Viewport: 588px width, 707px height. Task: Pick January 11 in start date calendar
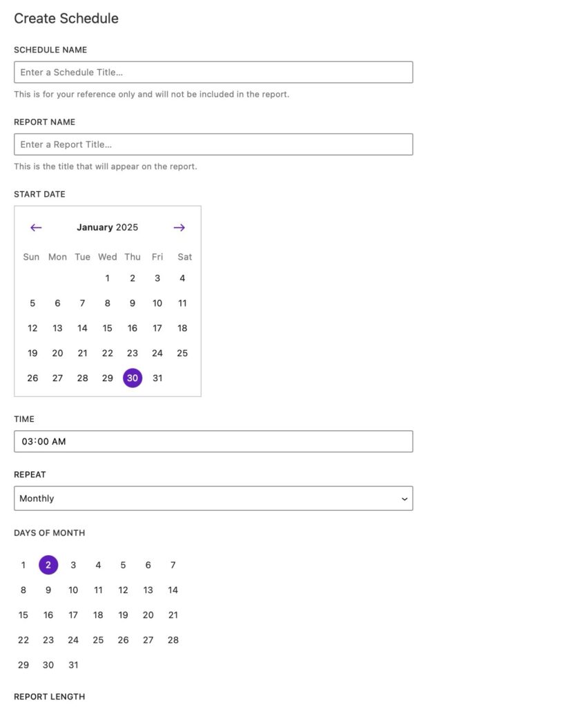[x=182, y=303]
